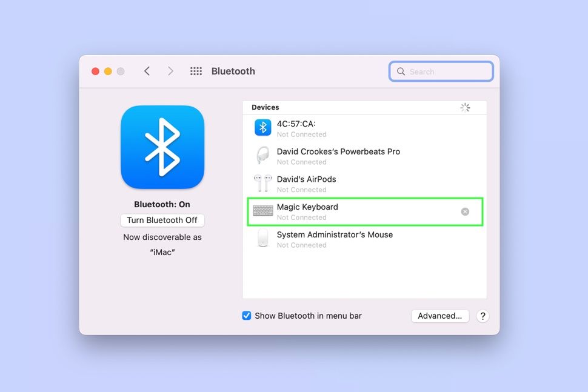Click the scanning spinner in the Devices header
The image size is (588, 392).
[465, 107]
